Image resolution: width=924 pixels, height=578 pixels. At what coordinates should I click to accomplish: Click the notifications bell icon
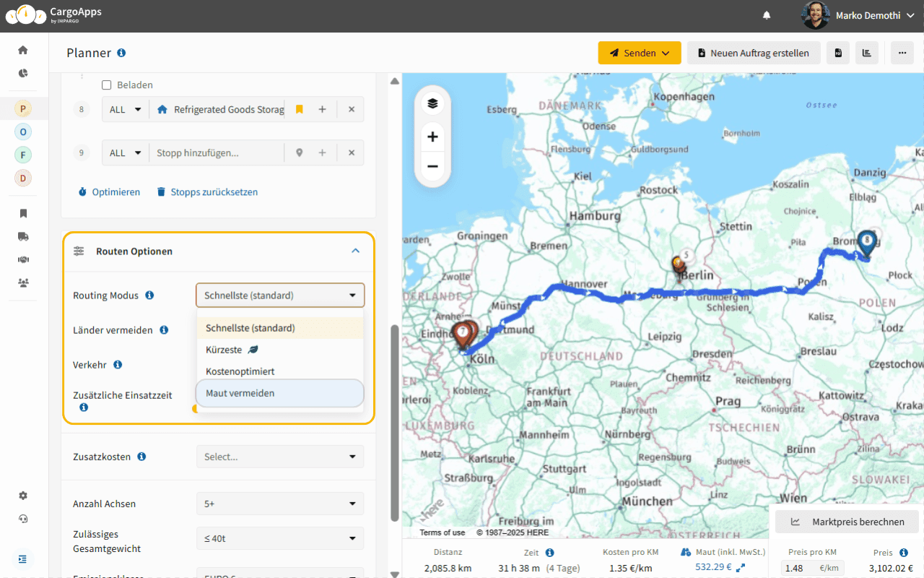click(x=767, y=15)
